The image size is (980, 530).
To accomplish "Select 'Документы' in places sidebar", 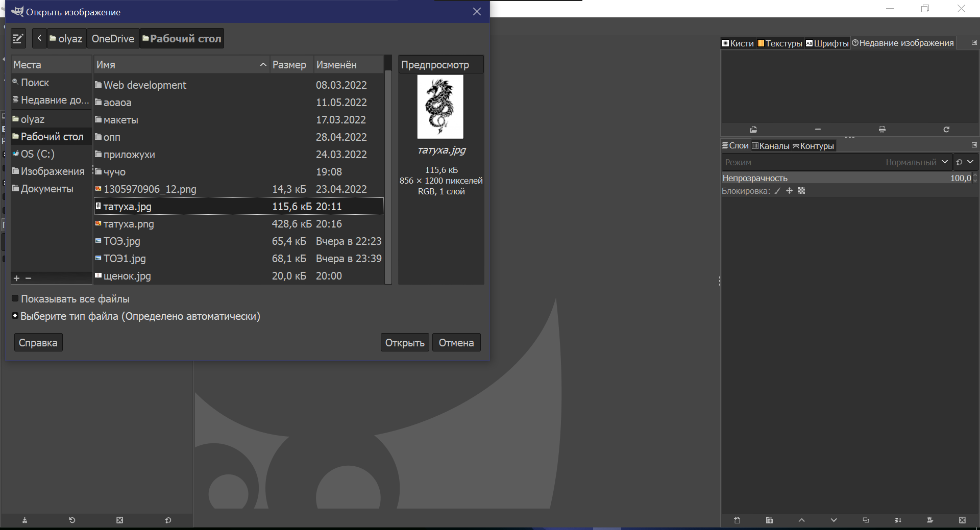I will tap(51, 189).
